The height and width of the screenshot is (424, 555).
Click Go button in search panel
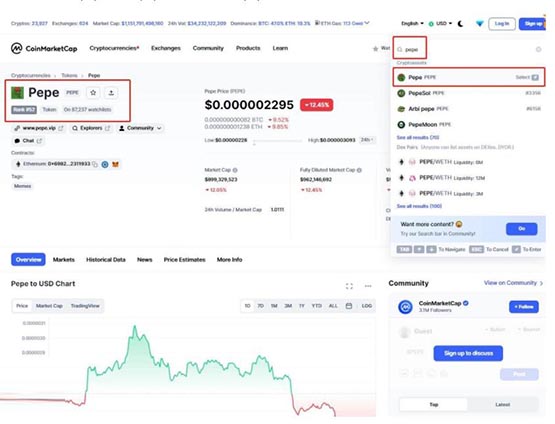(x=522, y=229)
